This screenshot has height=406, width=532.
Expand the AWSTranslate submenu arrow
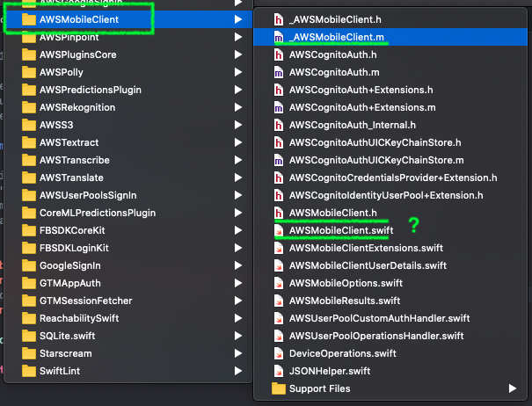coord(238,178)
